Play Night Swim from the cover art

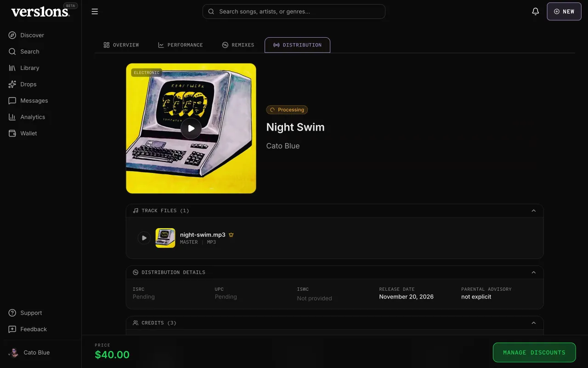[x=191, y=128]
